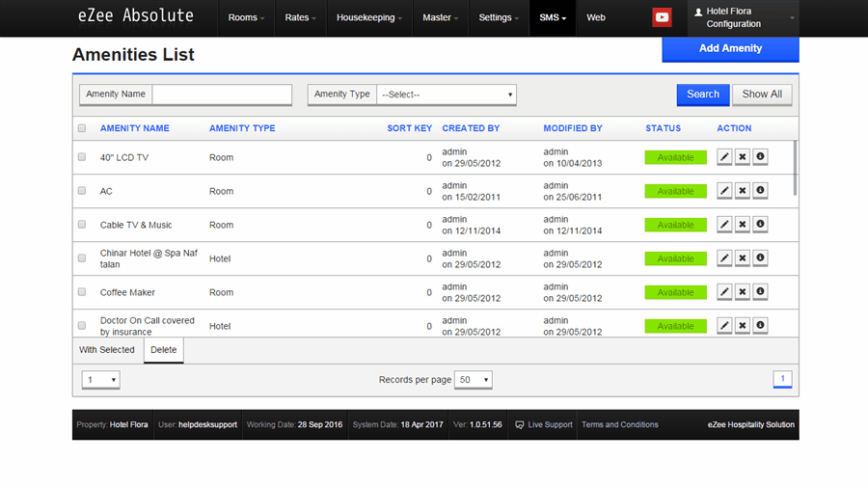Sort by the Status column
Image resolution: width=868 pixels, height=487 pixels.
click(x=664, y=128)
